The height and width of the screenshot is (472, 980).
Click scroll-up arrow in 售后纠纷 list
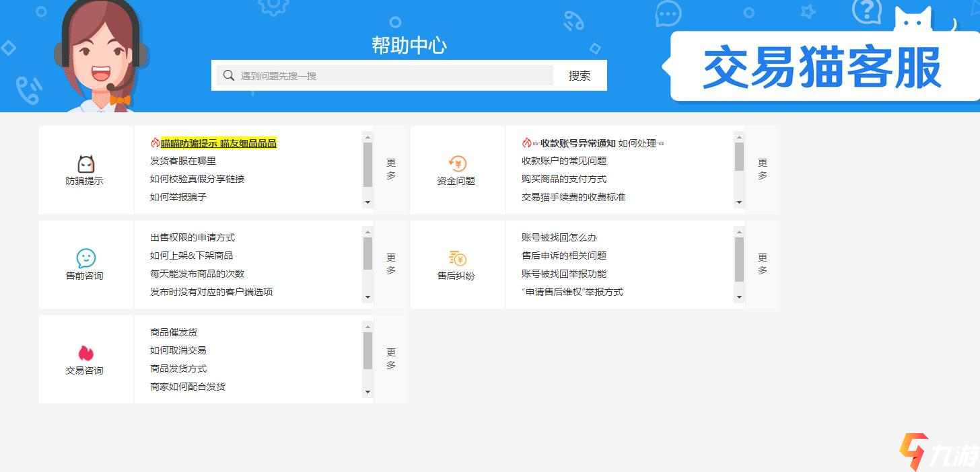tap(739, 231)
